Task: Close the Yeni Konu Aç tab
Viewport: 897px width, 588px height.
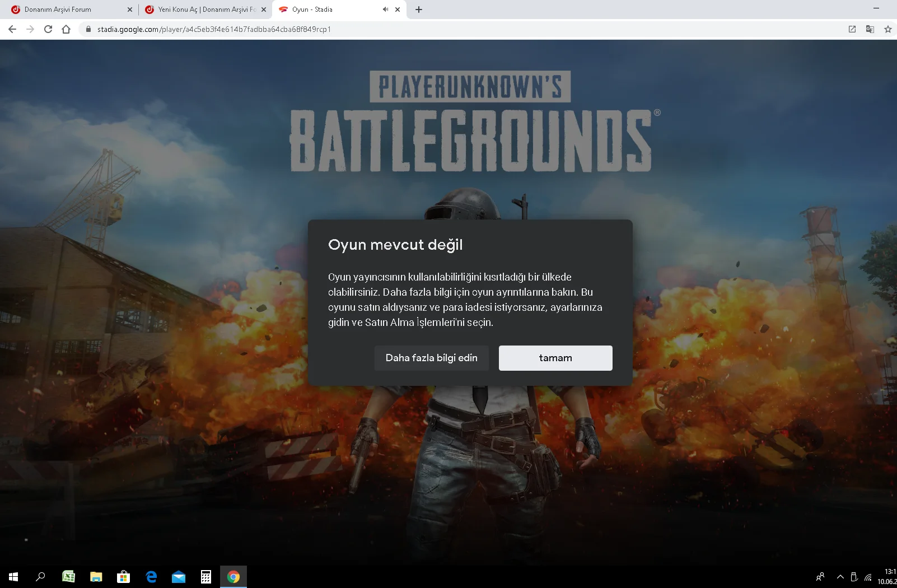Action: click(264, 10)
